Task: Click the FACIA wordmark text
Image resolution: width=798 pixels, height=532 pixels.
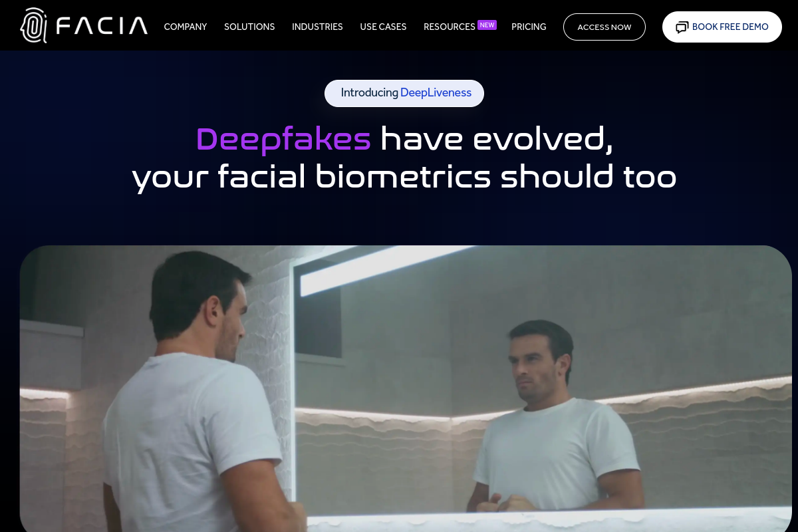Action: 102,26
